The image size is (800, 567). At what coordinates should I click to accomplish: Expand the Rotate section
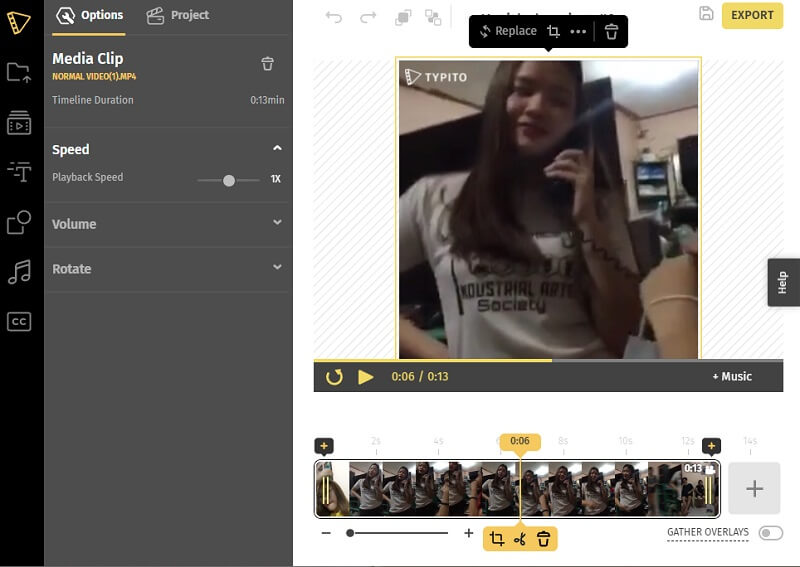[277, 268]
